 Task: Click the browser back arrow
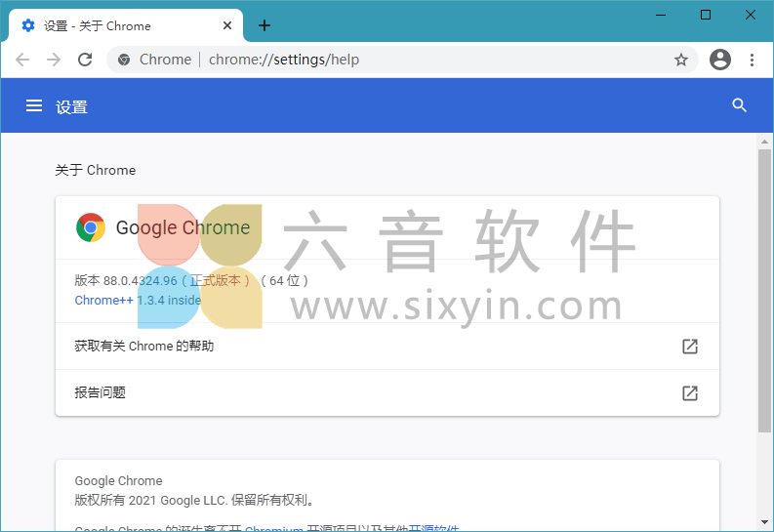[x=22, y=60]
